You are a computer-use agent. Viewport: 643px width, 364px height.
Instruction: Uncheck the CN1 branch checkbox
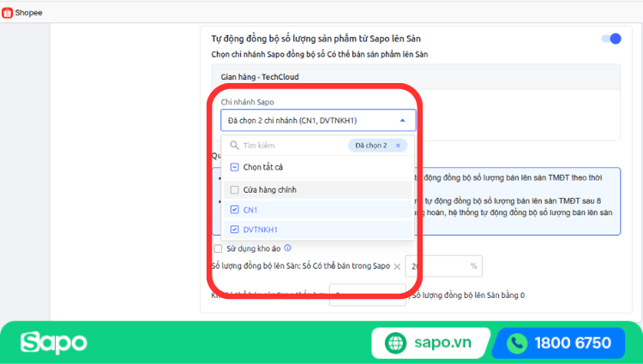[234, 210]
